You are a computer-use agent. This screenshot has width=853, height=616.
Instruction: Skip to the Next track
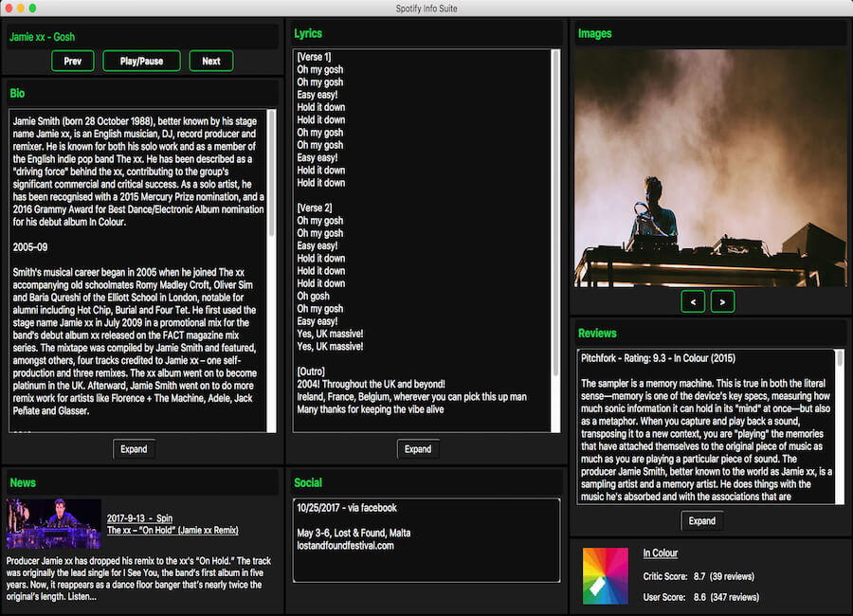(211, 62)
